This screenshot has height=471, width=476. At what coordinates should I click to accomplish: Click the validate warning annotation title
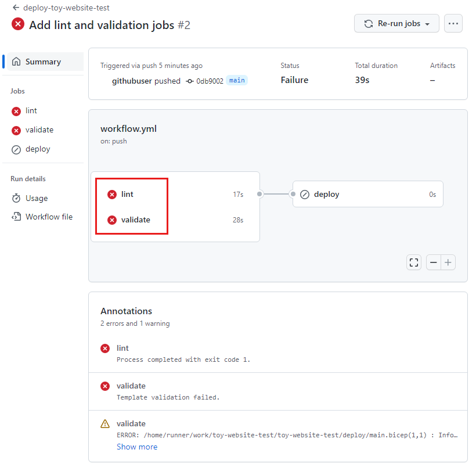131,423
